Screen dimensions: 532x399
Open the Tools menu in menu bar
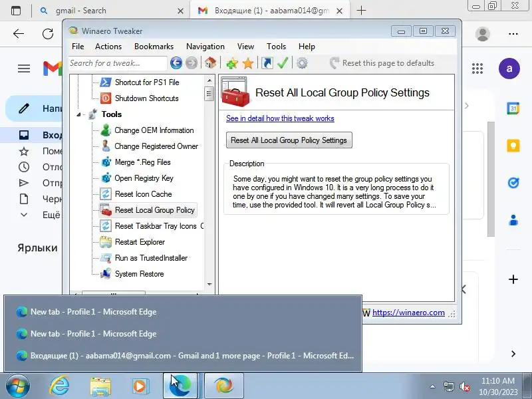pos(276,47)
